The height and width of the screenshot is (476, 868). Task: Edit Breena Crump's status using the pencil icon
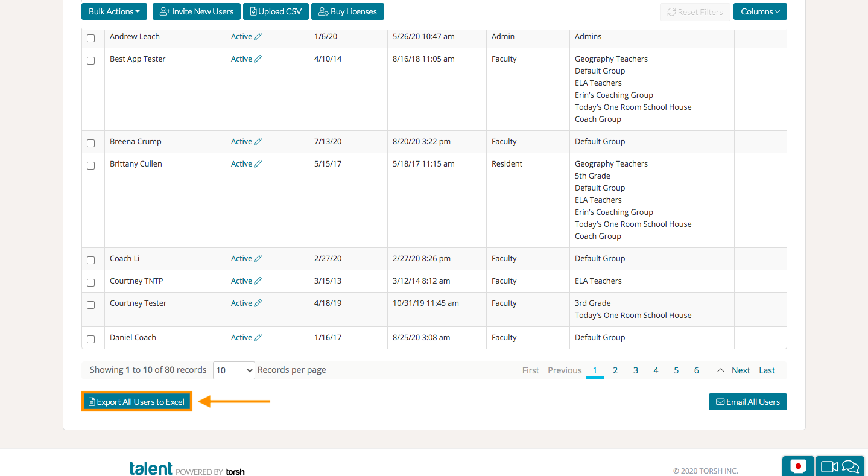coord(259,141)
